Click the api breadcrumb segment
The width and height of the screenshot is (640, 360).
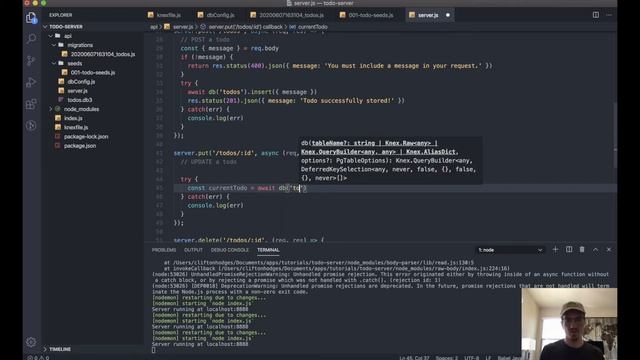(153, 27)
